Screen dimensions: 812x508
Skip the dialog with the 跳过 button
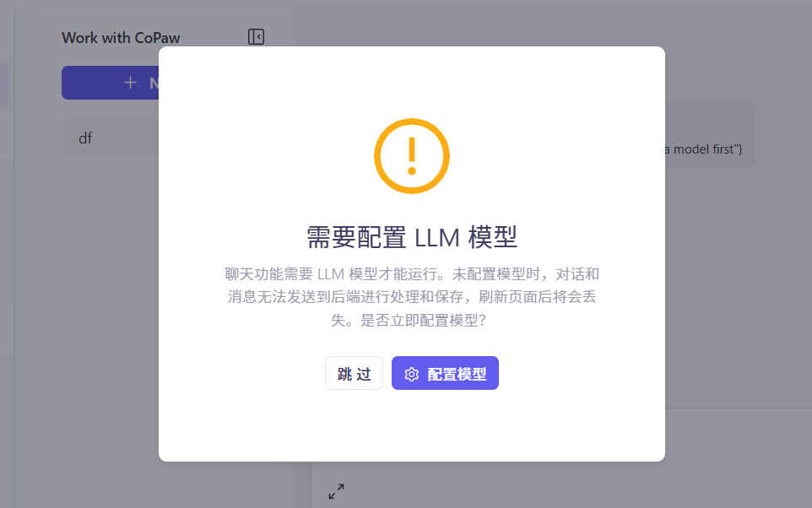[x=354, y=373]
